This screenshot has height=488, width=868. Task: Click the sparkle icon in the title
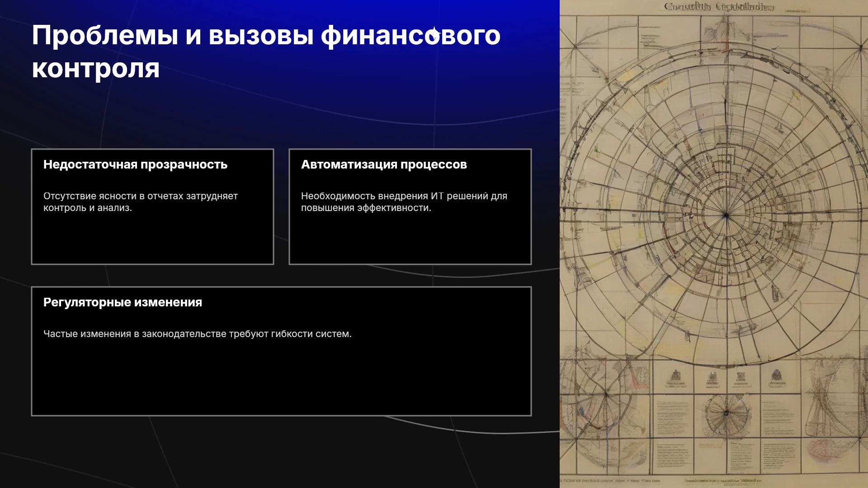pos(434,34)
